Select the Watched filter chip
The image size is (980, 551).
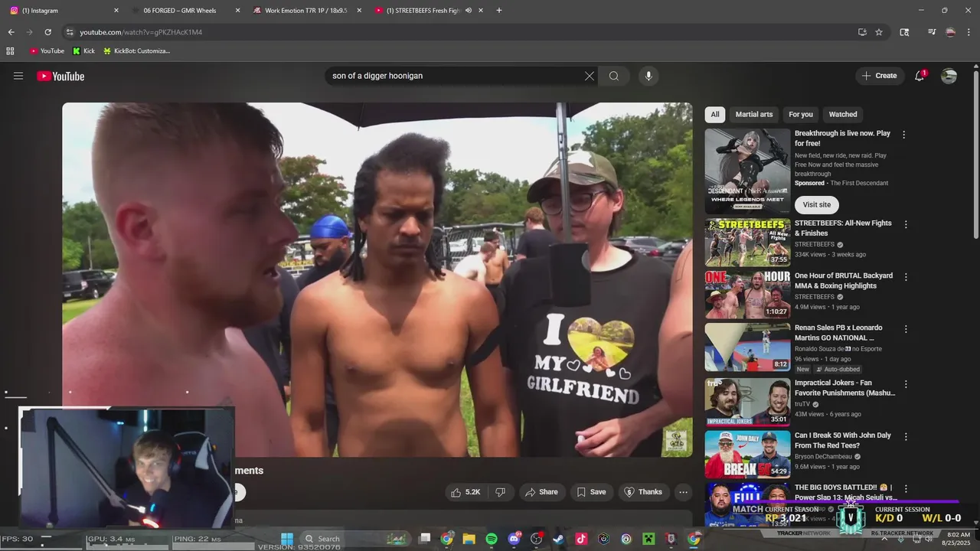843,114
